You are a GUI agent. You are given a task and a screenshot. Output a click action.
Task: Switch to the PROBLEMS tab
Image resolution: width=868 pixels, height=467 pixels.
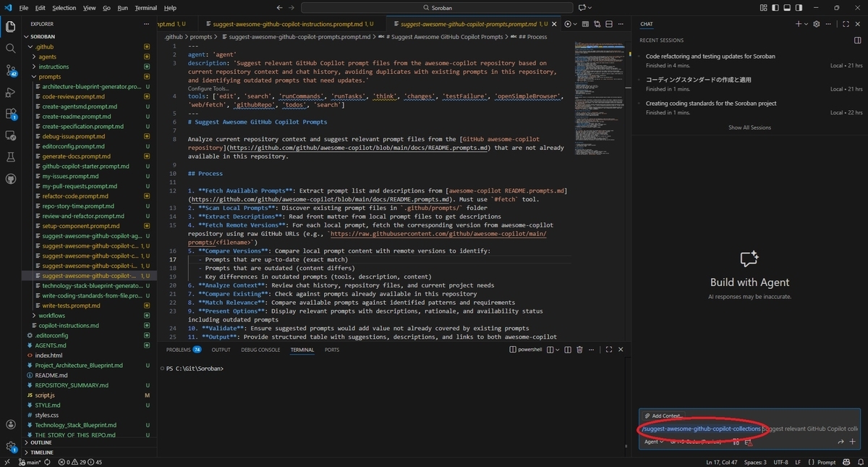(x=184, y=350)
